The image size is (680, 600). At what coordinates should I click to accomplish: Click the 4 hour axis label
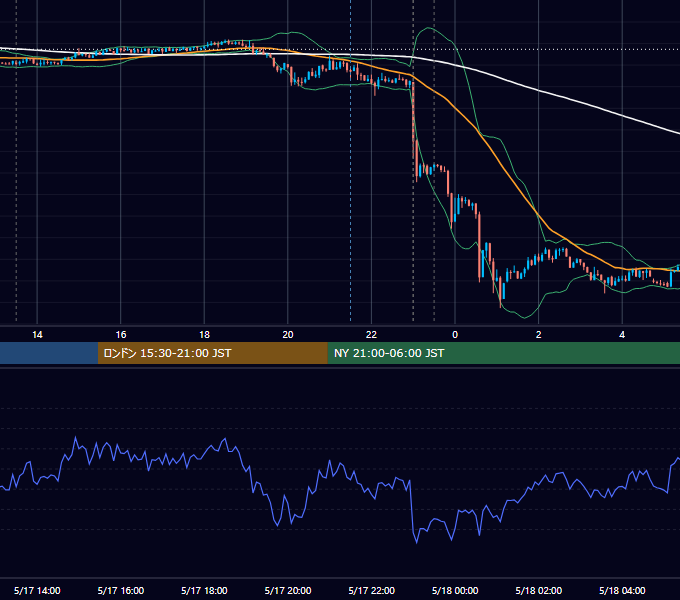(622, 335)
